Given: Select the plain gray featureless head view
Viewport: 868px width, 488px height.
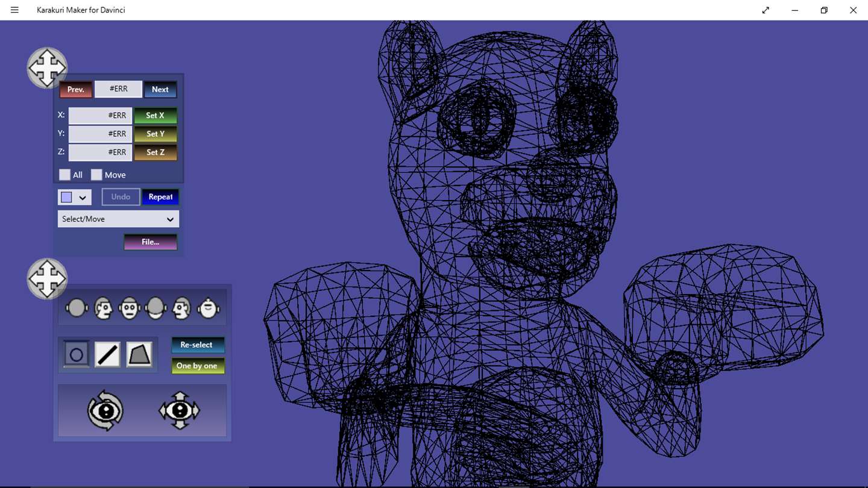Looking at the screenshot, I should (77, 308).
